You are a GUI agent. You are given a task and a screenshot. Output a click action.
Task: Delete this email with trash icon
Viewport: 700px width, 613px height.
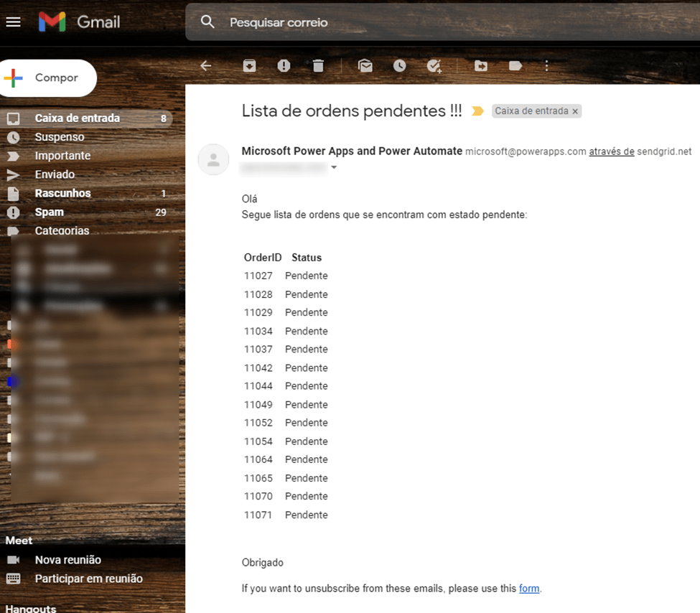click(318, 66)
